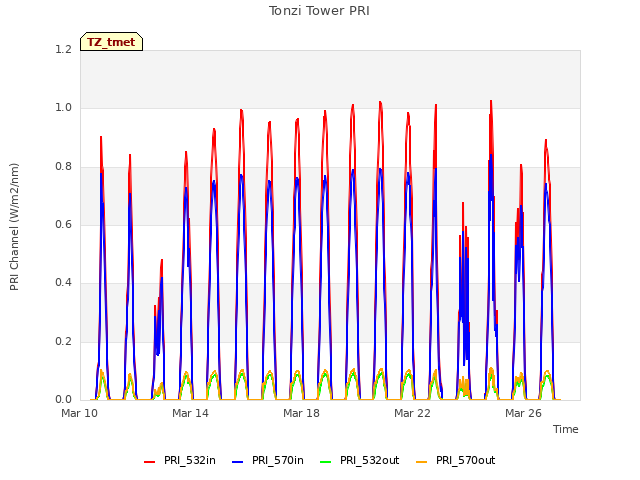Viewport: 640px width, 480px height.
Task: Click the Mar 18 x-axis tick label
Action: click(301, 413)
